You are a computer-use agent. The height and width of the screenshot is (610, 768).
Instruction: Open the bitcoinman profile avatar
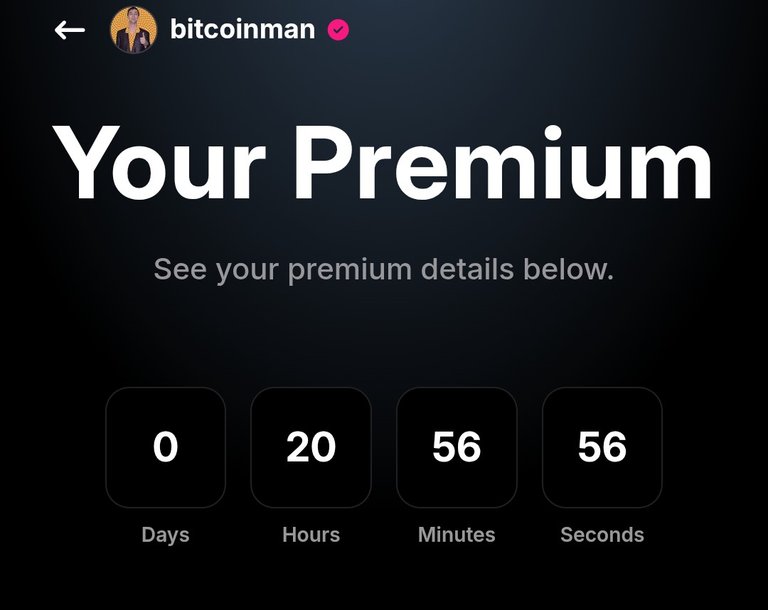[x=134, y=30]
